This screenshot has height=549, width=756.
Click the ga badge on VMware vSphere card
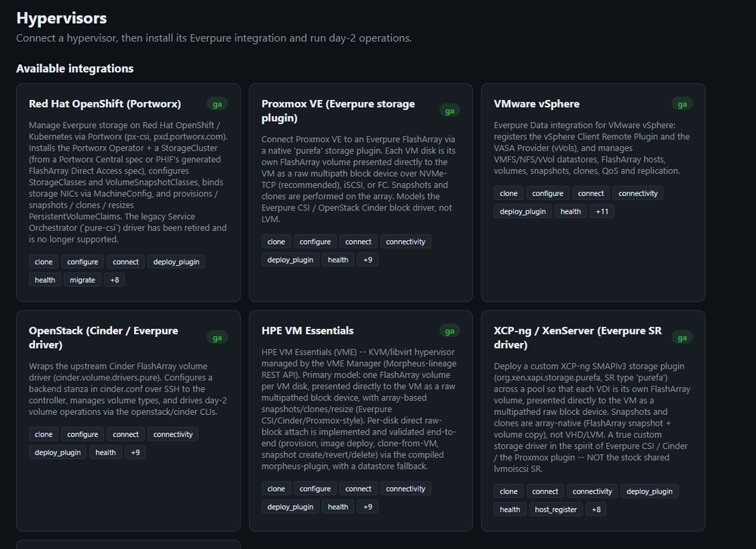[x=682, y=104]
